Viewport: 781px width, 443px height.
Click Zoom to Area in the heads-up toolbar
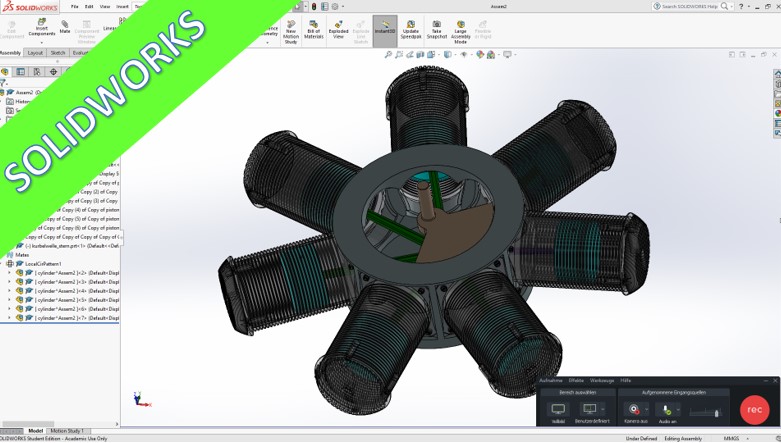coord(399,54)
